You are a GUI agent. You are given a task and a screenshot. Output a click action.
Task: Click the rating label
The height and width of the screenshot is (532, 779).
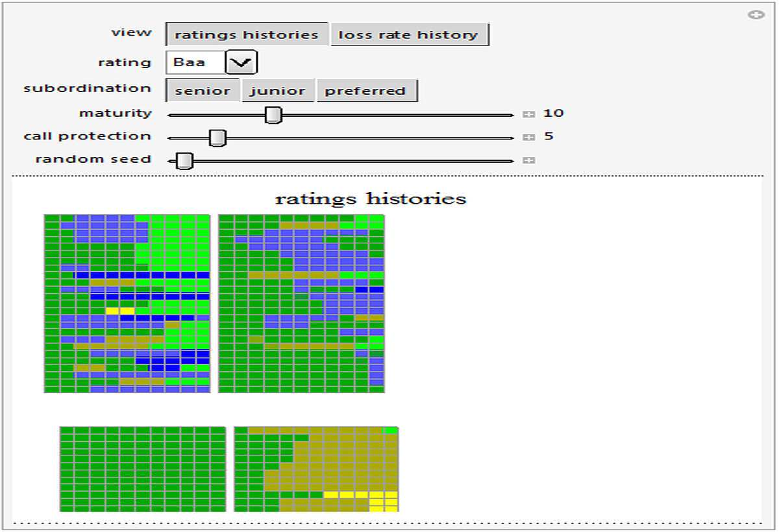click(x=125, y=63)
